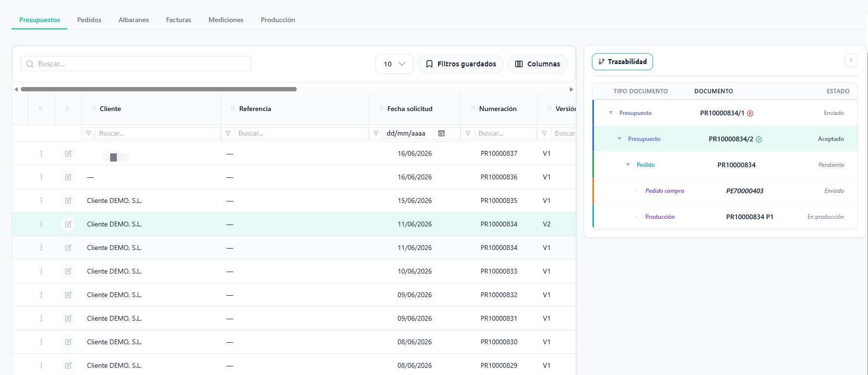Switch to the Albaranes tab
Screen dimensions: 868x375
pos(134,20)
